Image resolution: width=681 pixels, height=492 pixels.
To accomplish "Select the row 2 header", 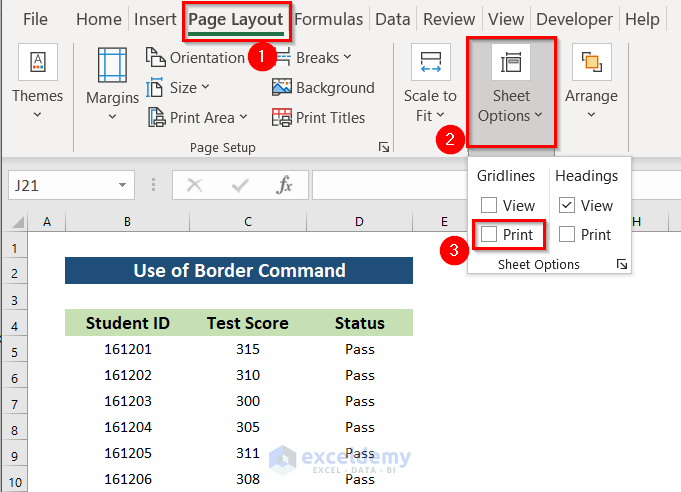I will (14, 273).
